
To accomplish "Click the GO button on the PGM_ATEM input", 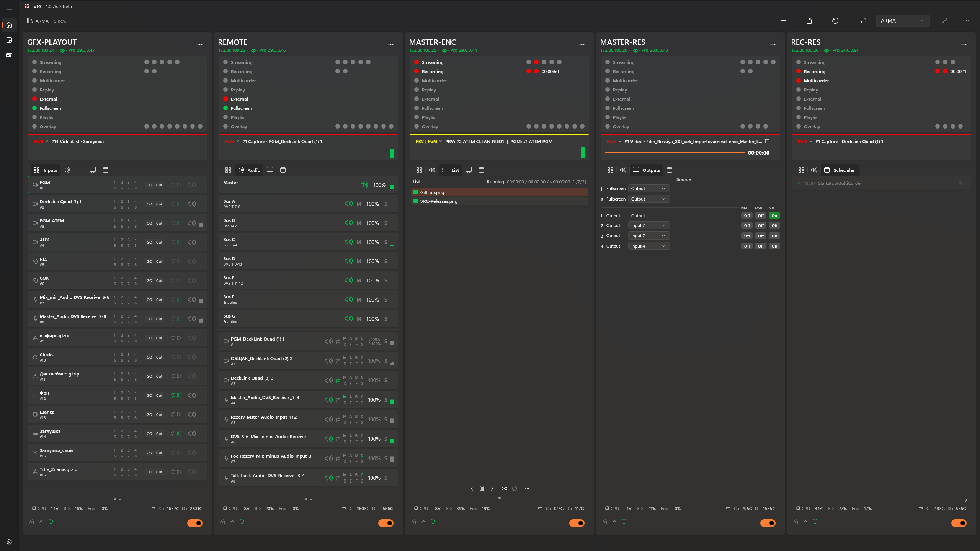I will tap(149, 223).
